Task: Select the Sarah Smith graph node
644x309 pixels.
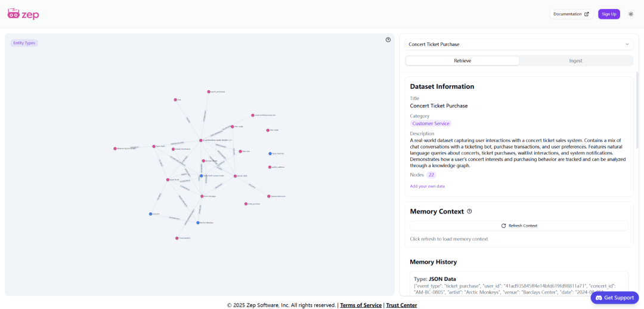Action: click(x=168, y=180)
